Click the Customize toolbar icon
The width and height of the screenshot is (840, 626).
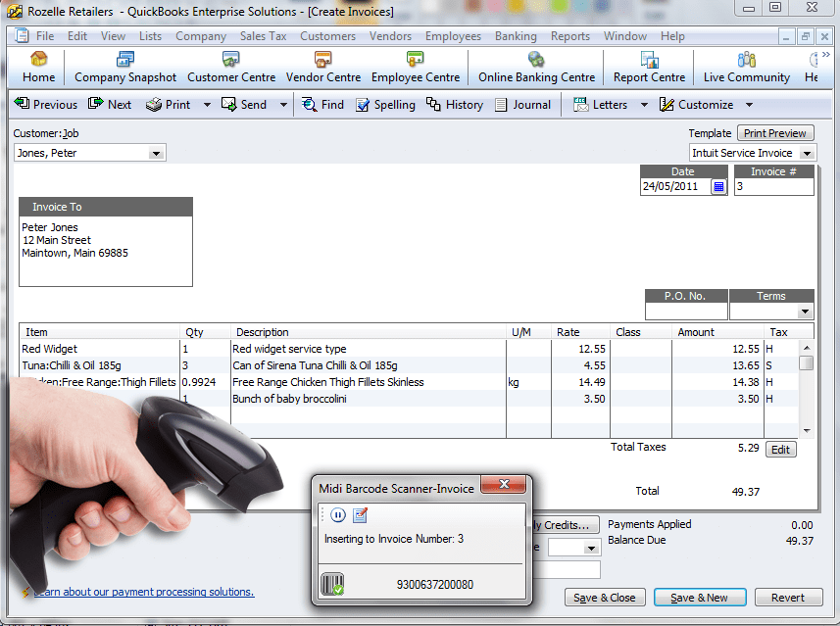667,104
